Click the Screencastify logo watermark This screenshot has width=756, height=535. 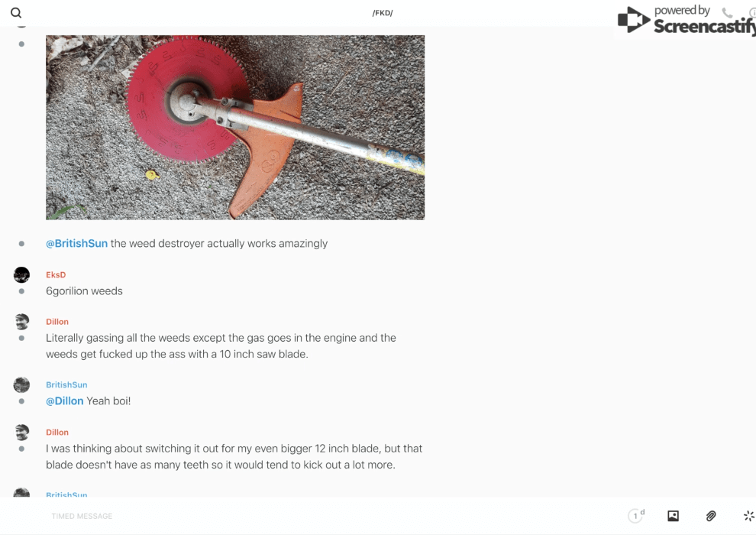[686, 20]
